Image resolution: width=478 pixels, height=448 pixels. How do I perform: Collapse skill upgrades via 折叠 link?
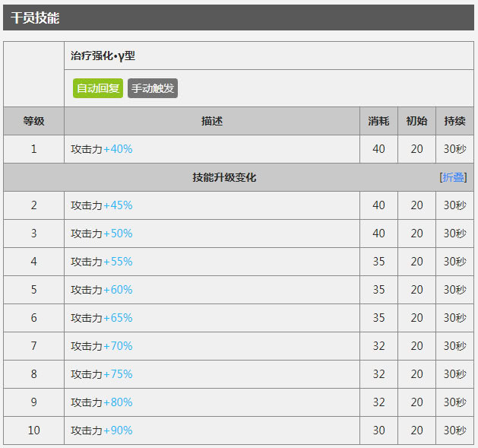[x=453, y=177]
